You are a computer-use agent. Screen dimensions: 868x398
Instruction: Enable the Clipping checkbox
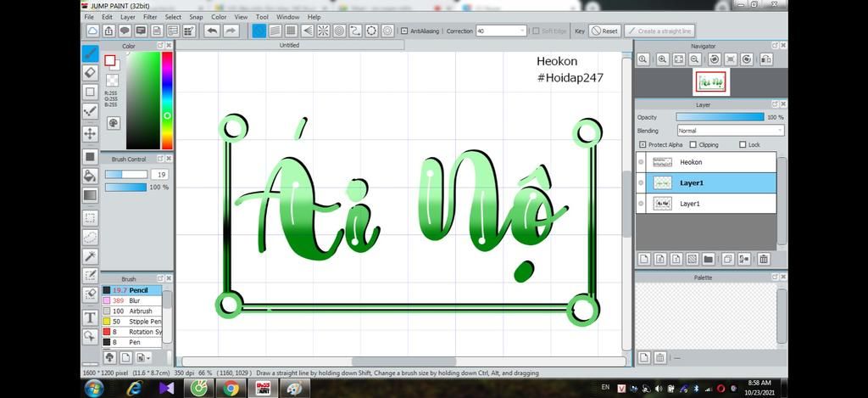coord(693,144)
